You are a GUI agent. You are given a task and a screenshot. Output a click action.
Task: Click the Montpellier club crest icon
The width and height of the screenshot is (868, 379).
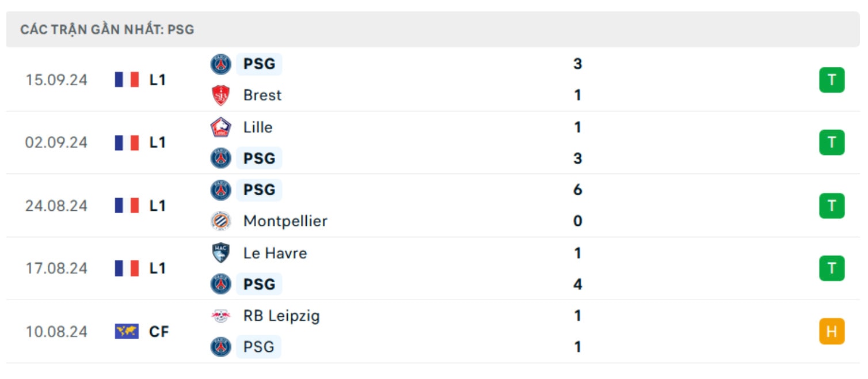(221, 221)
